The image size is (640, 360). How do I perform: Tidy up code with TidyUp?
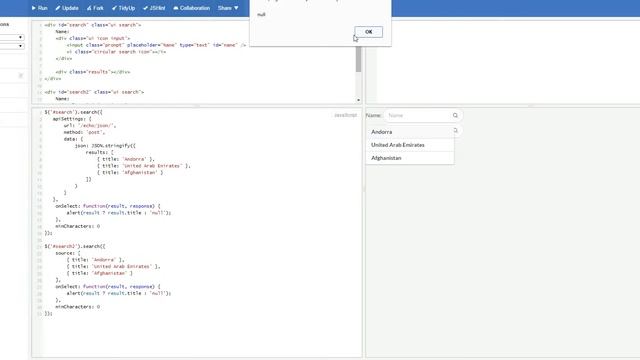(x=123, y=8)
